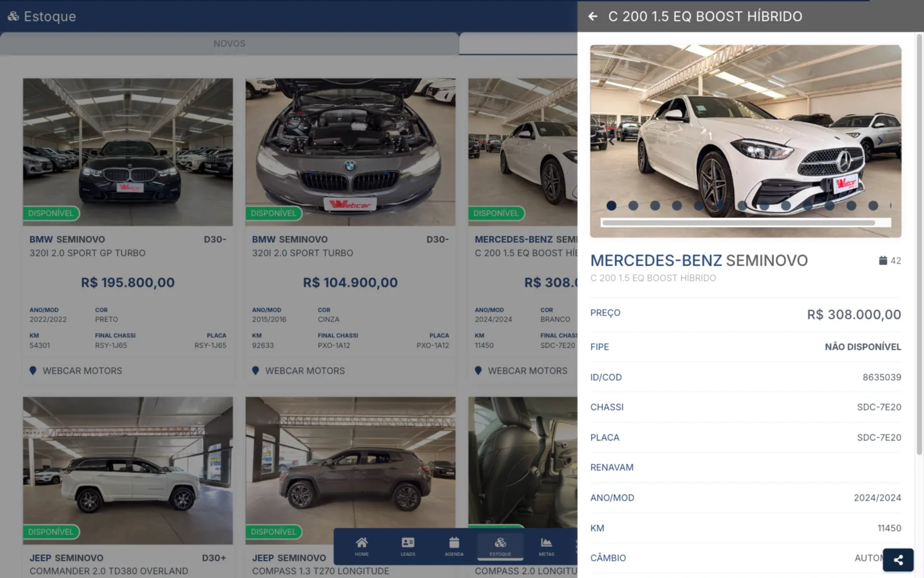Image resolution: width=924 pixels, height=578 pixels.
Task: Click the D30+ tag on the Jeep Commander card
Action: pos(214,558)
